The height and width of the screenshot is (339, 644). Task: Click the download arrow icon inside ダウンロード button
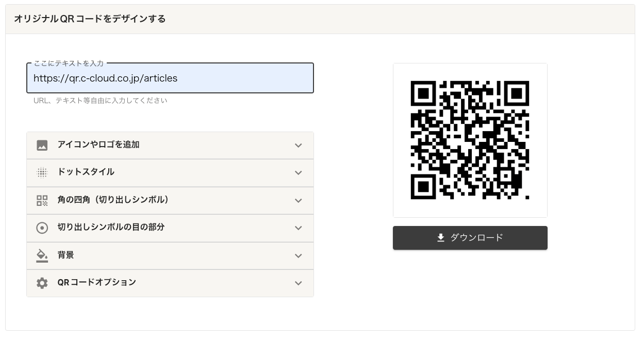tap(441, 238)
